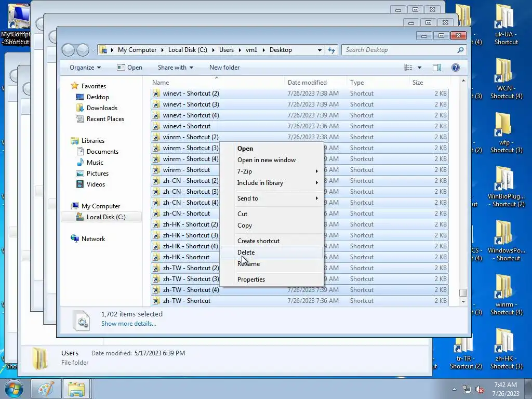Viewport: 532px width, 399px height.
Task: Click the winrm - Shortcut (2) row icon
Action: [x=156, y=137]
